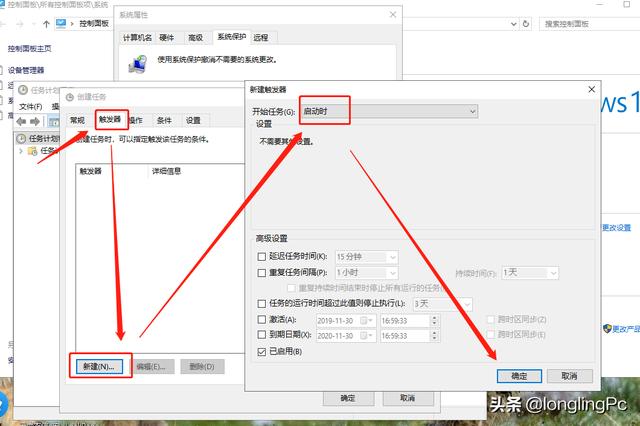Screen dimensions: 640x426
Task: Click the refresh icon beside the address bar
Action: [526, 24]
